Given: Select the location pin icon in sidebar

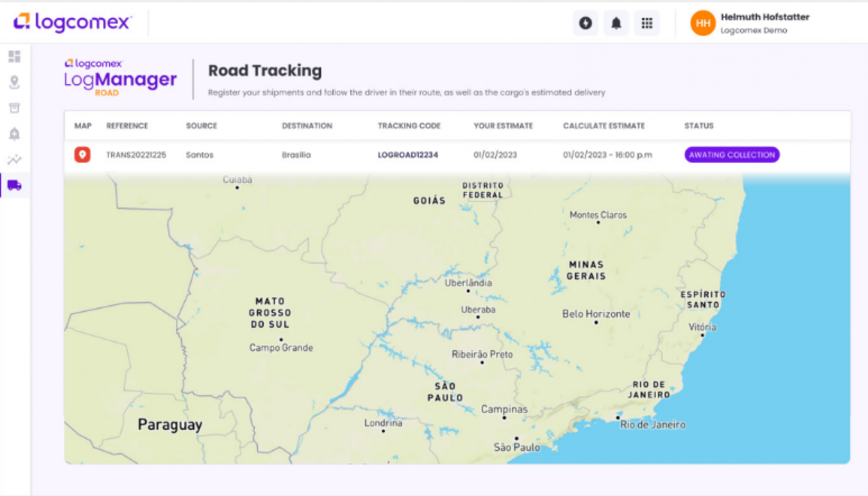Looking at the screenshot, I should pyautogui.click(x=15, y=82).
